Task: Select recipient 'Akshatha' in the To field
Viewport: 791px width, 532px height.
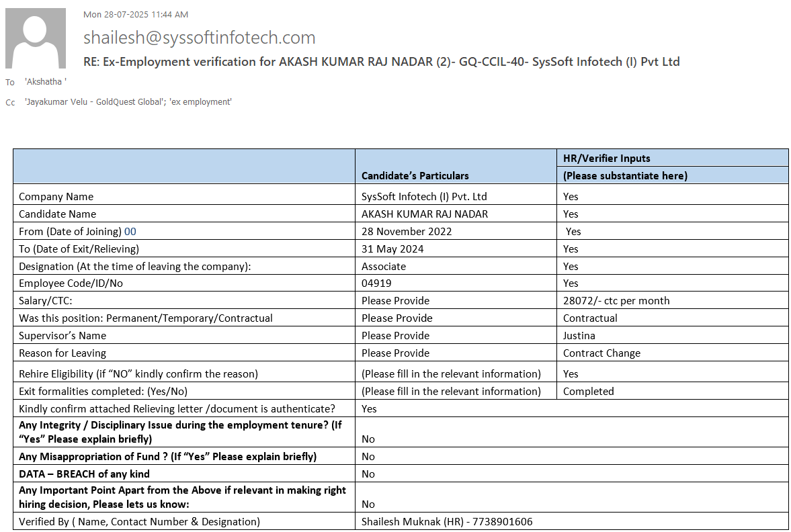Action: click(x=46, y=82)
